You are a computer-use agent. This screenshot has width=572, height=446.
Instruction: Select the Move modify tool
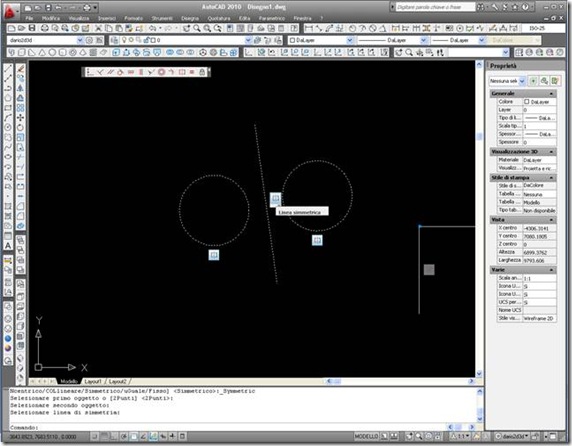20,117
